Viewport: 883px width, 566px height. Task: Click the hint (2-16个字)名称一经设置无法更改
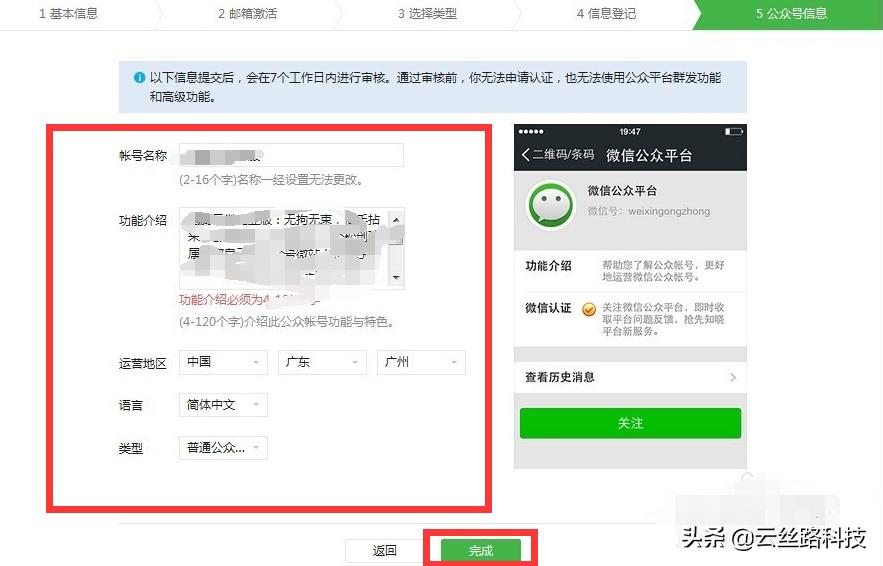(272, 180)
